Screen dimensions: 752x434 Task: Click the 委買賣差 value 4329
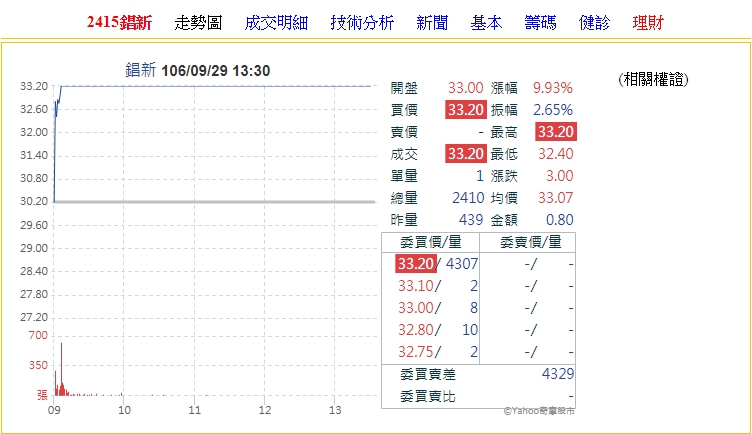point(558,374)
